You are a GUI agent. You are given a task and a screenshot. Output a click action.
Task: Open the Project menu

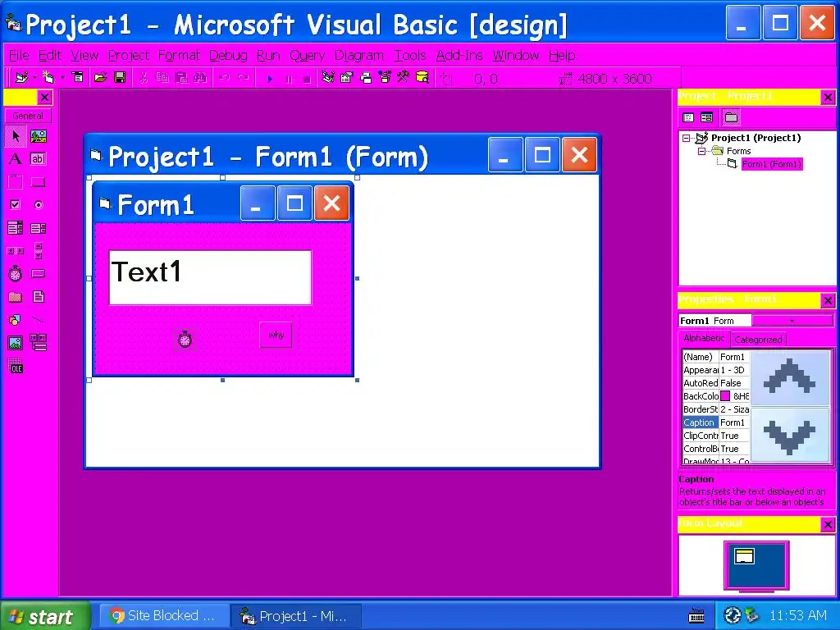[x=129, y=56]
